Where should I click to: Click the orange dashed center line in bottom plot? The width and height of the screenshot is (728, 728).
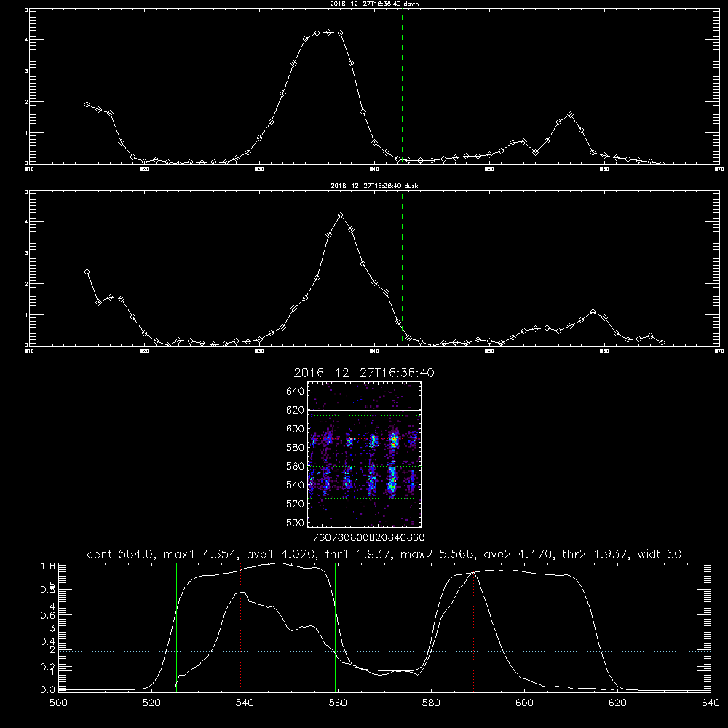[357, 627]
